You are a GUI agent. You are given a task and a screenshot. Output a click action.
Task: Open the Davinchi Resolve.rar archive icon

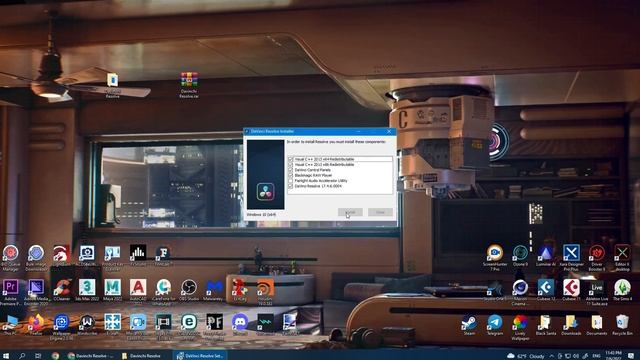(x=189, y=84)
